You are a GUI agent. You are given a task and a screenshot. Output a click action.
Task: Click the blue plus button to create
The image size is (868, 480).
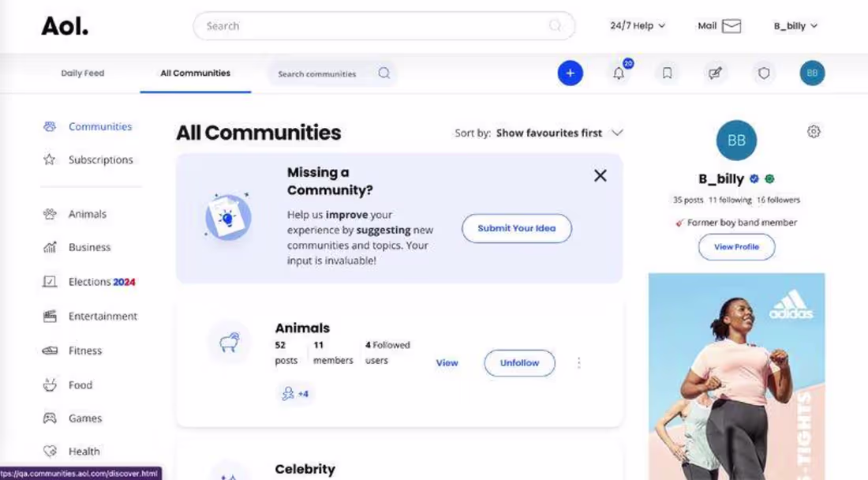[570, 73]
